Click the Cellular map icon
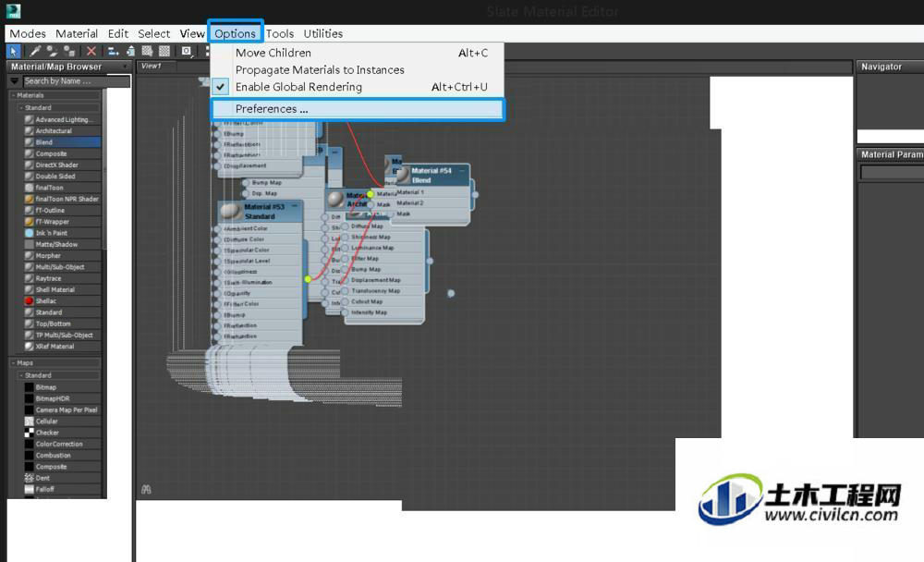 pos(29,421)
